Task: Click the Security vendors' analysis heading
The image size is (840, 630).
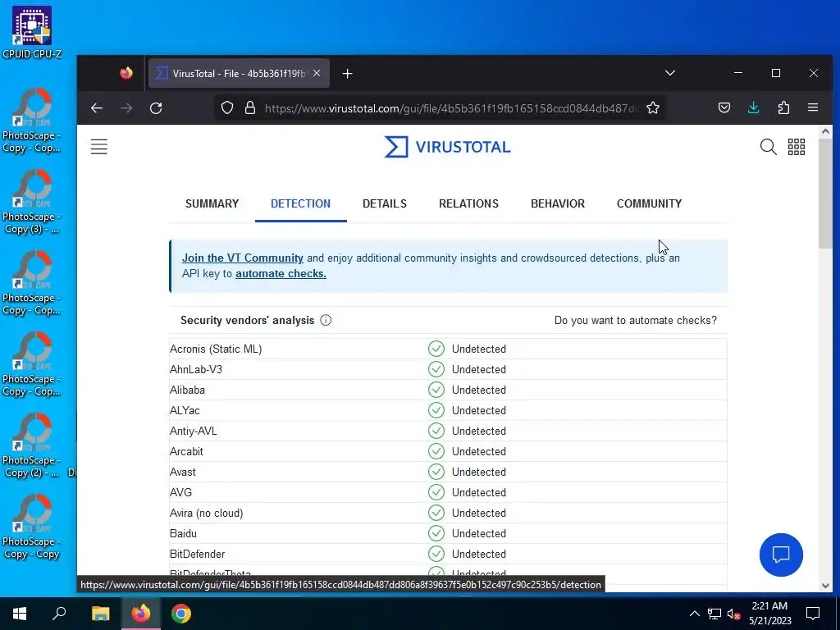Action: coord(248,321)
